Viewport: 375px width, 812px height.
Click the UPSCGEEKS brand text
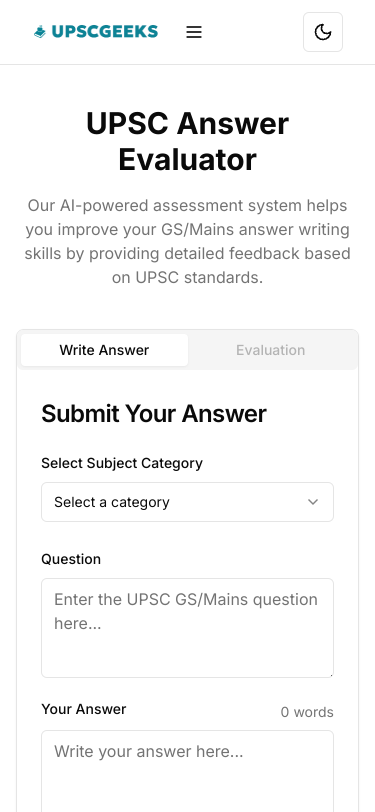pos(105,32)
